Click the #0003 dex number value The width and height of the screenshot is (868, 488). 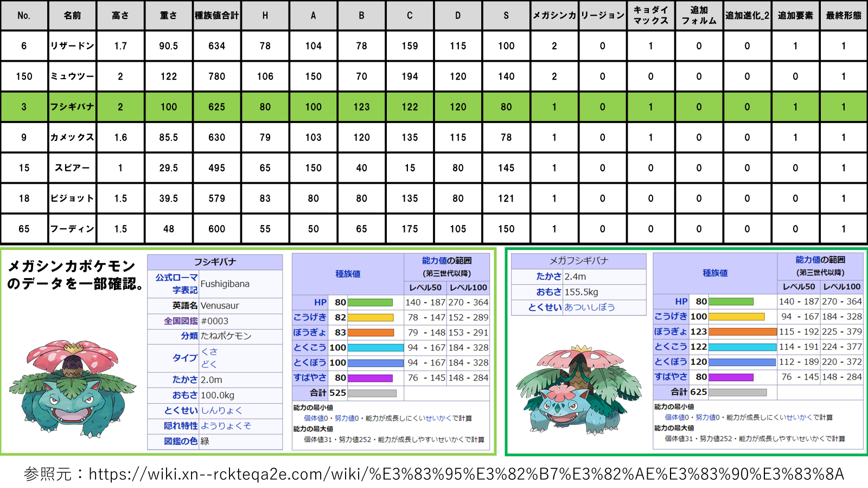(215, 321)
